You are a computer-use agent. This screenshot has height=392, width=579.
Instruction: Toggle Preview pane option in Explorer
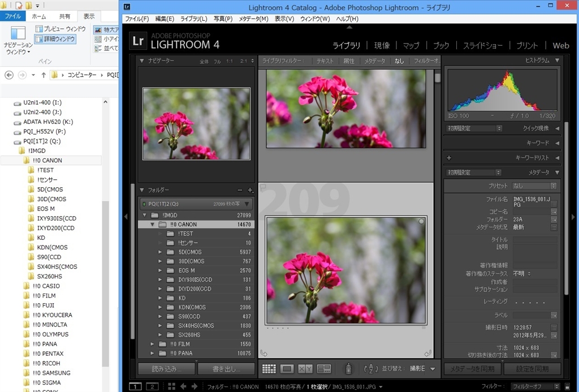[x=61, y=29]
